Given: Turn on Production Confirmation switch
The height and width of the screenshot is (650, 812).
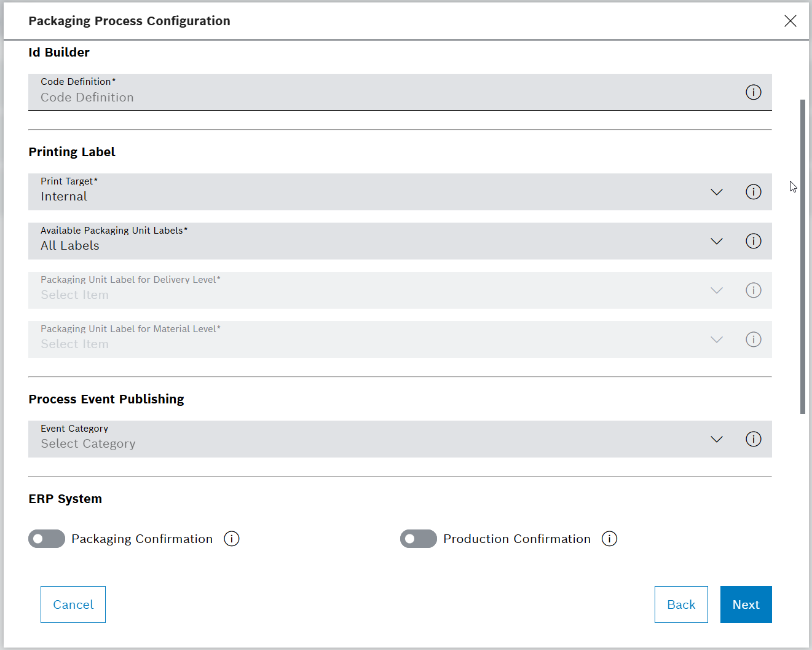Looking at the screenshot, I should coord(419,539).
